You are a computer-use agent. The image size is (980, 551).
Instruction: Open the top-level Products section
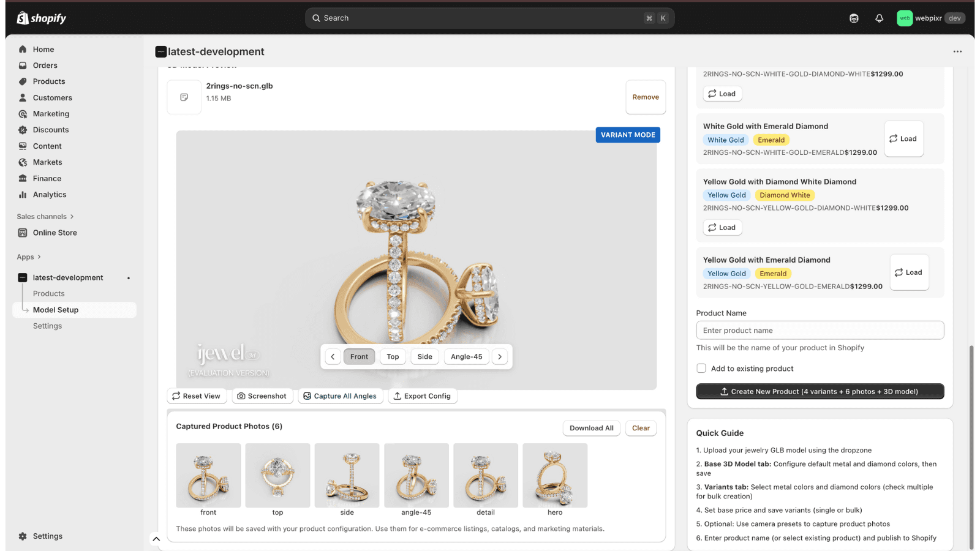pos(49,81)
